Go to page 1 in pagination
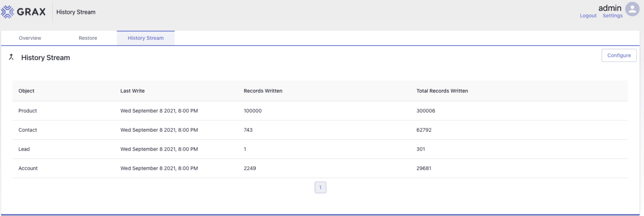Viewport: 644px width, 216px height. (x=320, y=187)
